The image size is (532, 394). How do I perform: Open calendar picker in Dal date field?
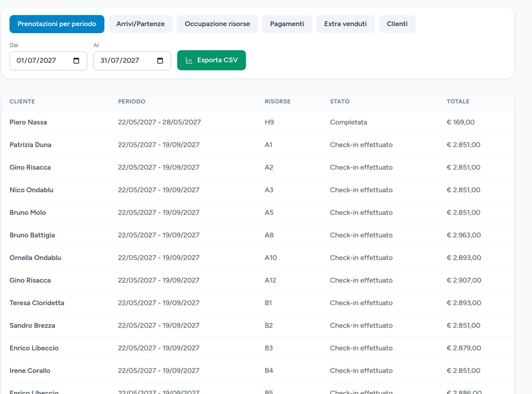pyautogui.click(x=76, y=60)
